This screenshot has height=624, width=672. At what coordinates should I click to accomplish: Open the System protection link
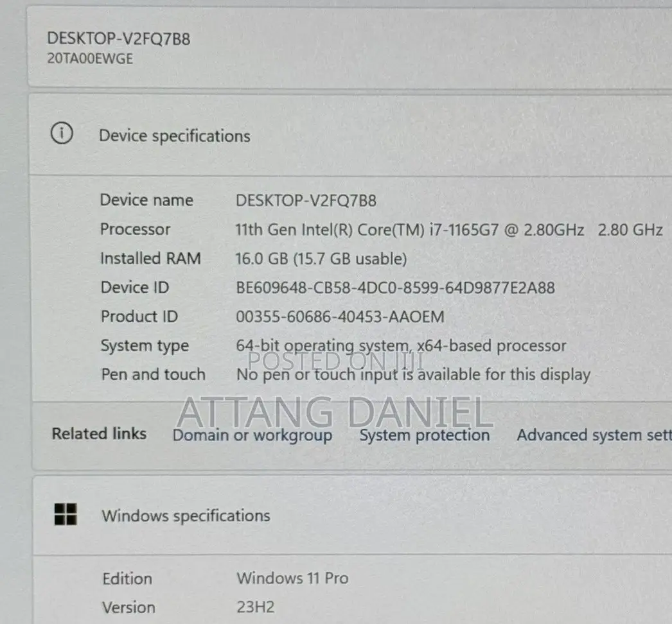424,435
